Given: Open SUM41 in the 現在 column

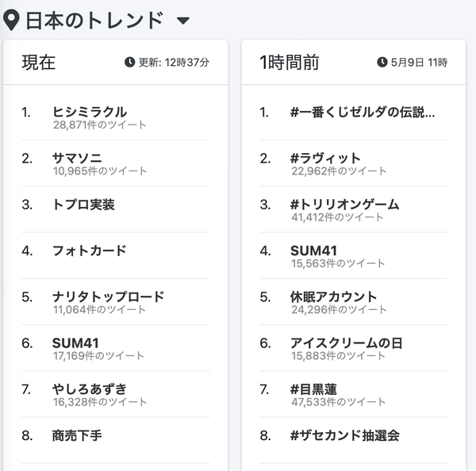Looking at the screenshot, I should 75,343.
